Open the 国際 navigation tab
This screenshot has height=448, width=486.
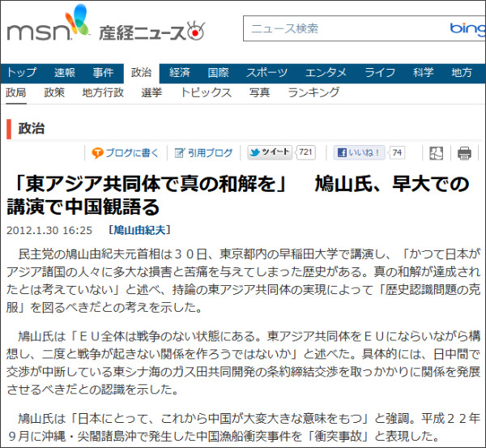point(218,73)
